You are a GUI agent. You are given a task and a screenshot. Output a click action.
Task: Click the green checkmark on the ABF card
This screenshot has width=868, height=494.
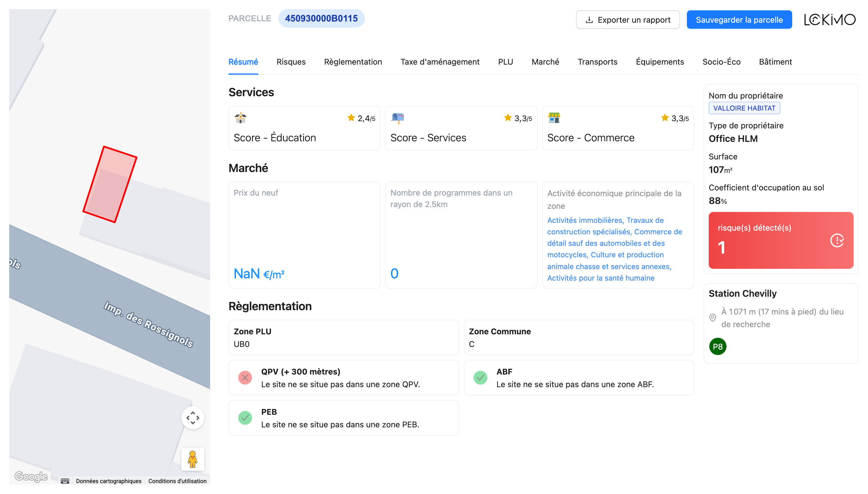pos(480,378)
